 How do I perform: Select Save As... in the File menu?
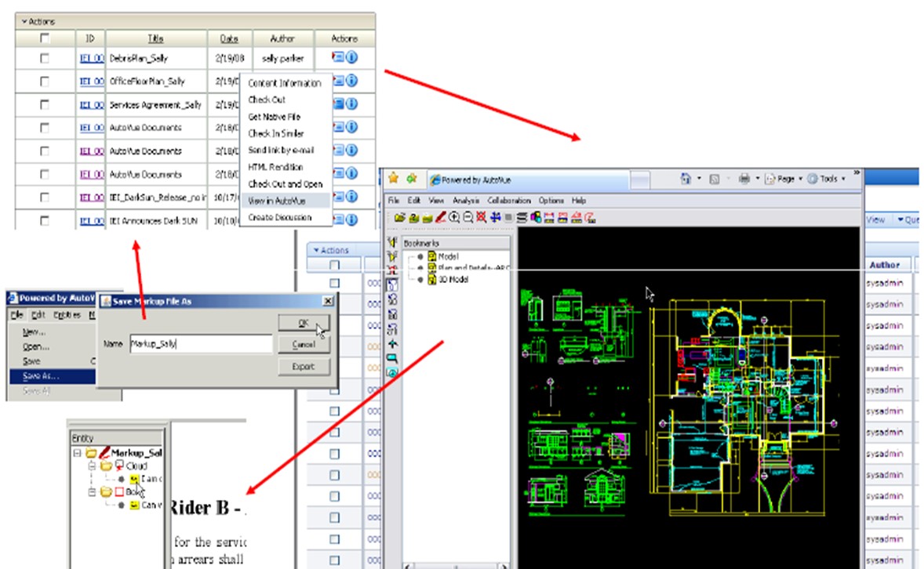pos(53,375)
